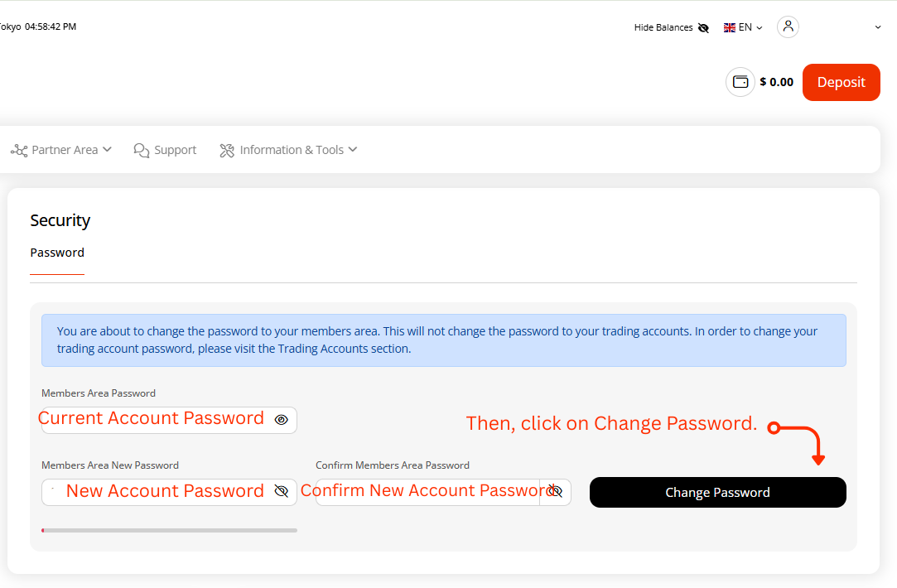This screenshot has height=588, width=897.
Task: Open the account menu chevron at top right
Action: 878,27
